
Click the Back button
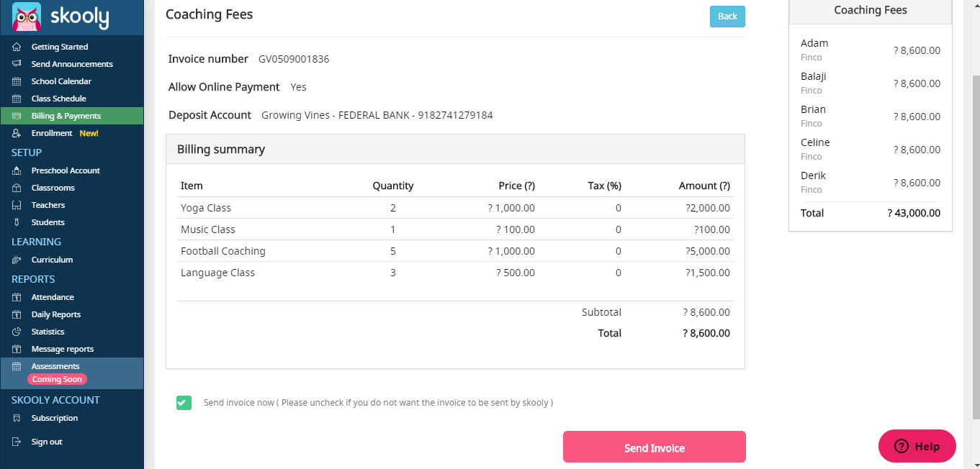click(x=727, y=17)
